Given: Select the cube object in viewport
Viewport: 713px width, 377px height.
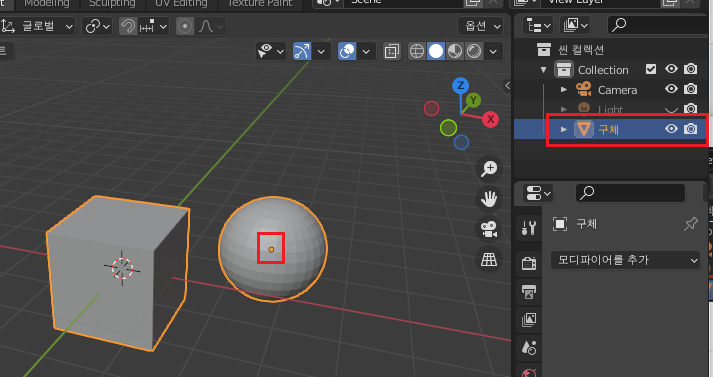Looking at the screenshot, I should coord(118,273).
